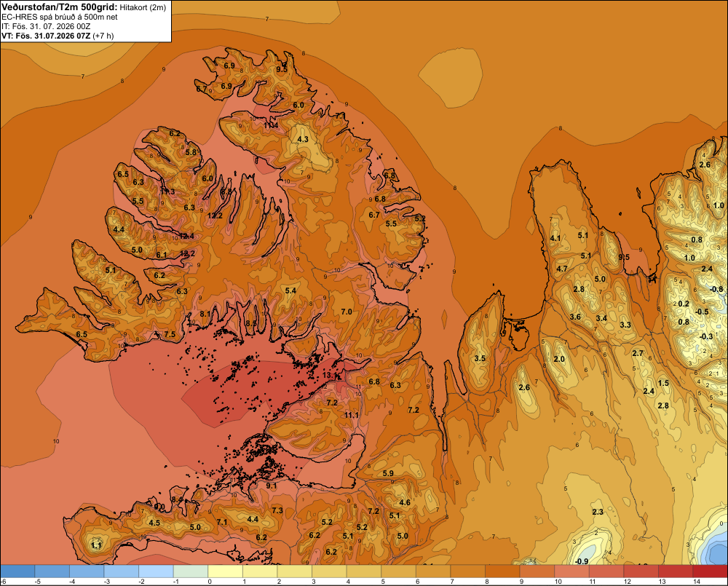This screenshot has height=586, width=728.
Task: Click the -0.9 temperature label near the glacier
Action: pyautogui.click(x=581, y=561)
